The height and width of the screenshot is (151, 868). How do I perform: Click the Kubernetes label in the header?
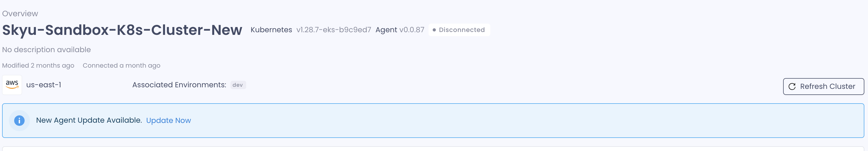(271, 30)
